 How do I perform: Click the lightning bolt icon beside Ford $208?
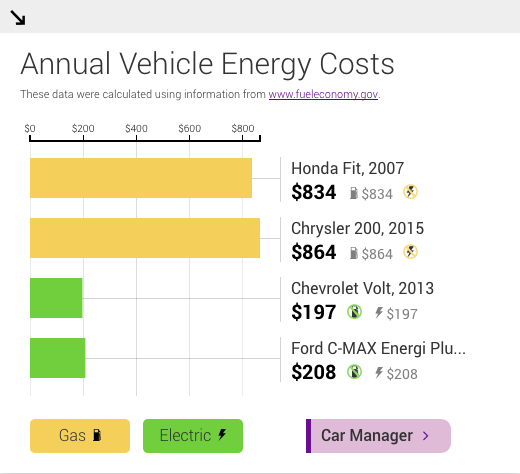tap(379, 373)
